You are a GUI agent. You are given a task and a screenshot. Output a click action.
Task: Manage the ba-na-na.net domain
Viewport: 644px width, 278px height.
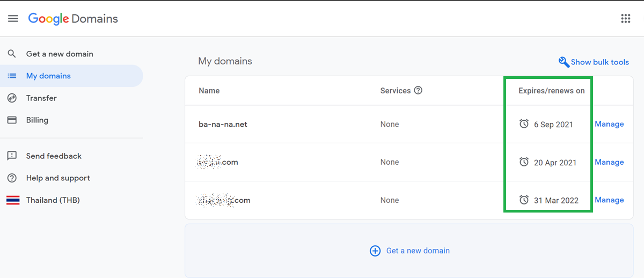coord(609,124)
